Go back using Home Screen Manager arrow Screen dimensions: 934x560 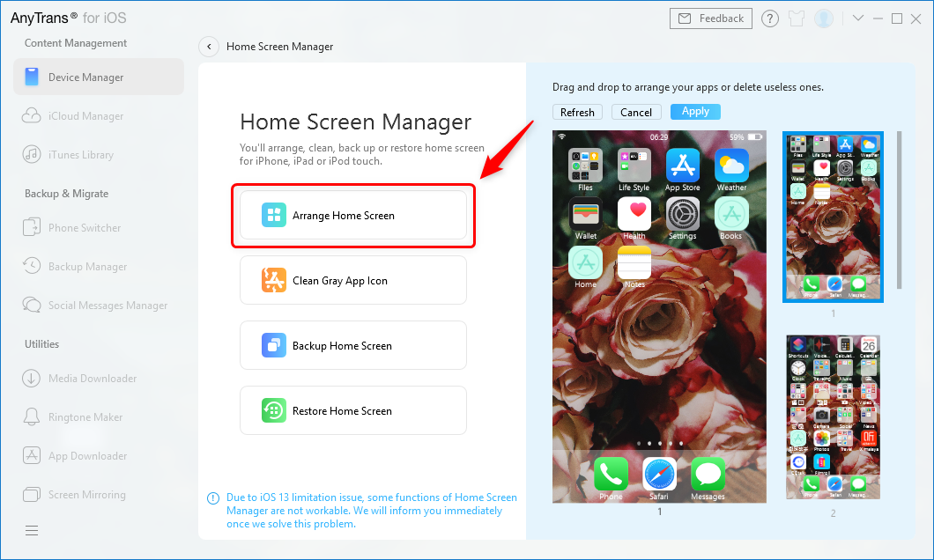pos(209,47)
